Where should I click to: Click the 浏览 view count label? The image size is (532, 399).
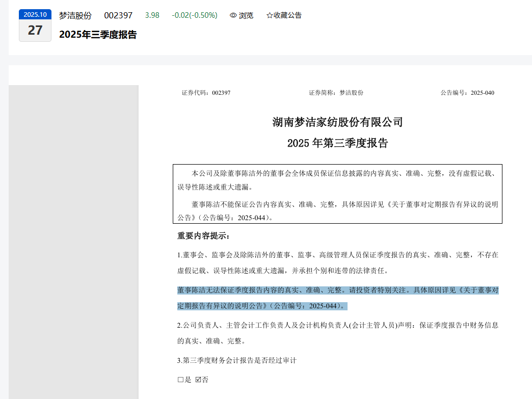point(246,15)
